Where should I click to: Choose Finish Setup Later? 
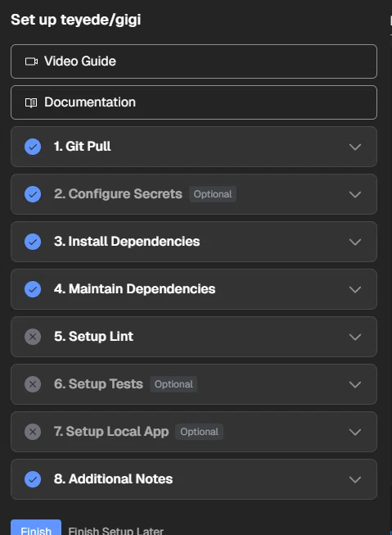coord(115,531)
